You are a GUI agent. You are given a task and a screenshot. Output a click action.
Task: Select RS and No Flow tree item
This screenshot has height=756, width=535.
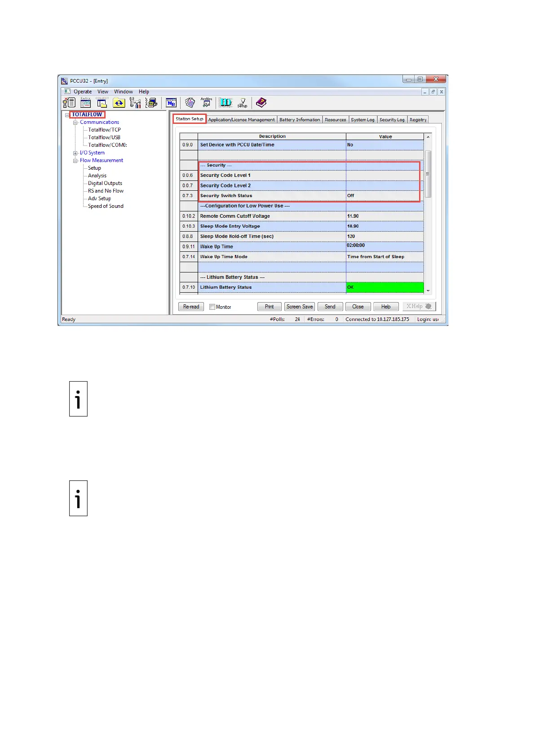106,191
